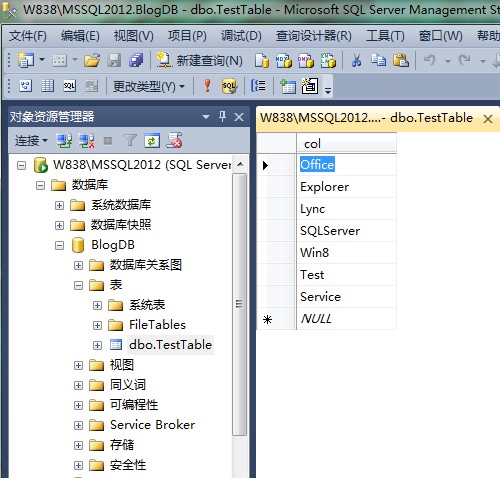Click the Filter funnel icon in Object Explorer
The image size is (500, 478).
coord(130,140)
